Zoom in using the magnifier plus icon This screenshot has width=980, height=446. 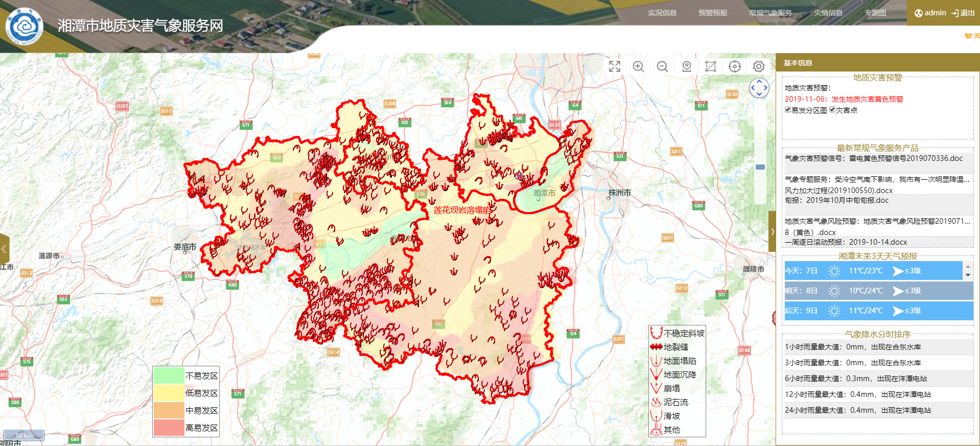click(x=638, y=66)
